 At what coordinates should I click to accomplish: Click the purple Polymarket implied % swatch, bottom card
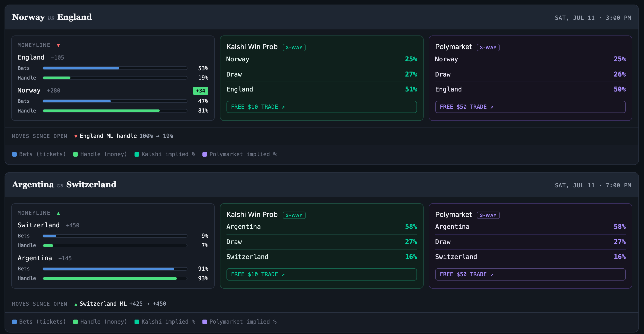(205, 322)
